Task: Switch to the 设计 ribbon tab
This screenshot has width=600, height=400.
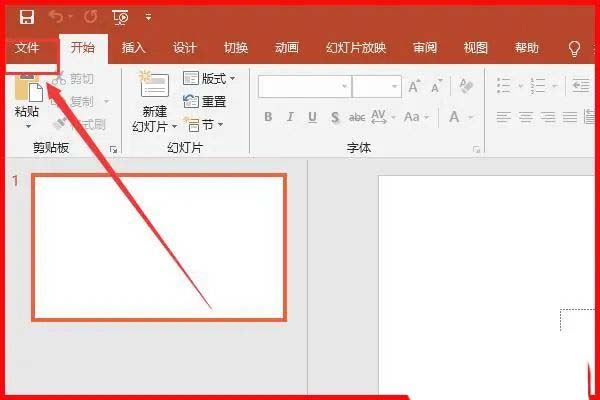Action: pyautogui.click(x=184, y=48)
